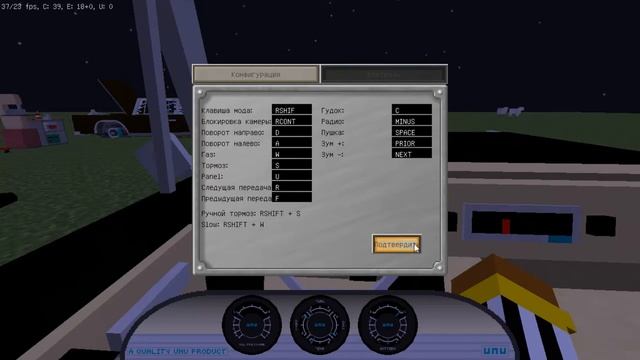Click the Slow: RSHIFT + W text

233,224
